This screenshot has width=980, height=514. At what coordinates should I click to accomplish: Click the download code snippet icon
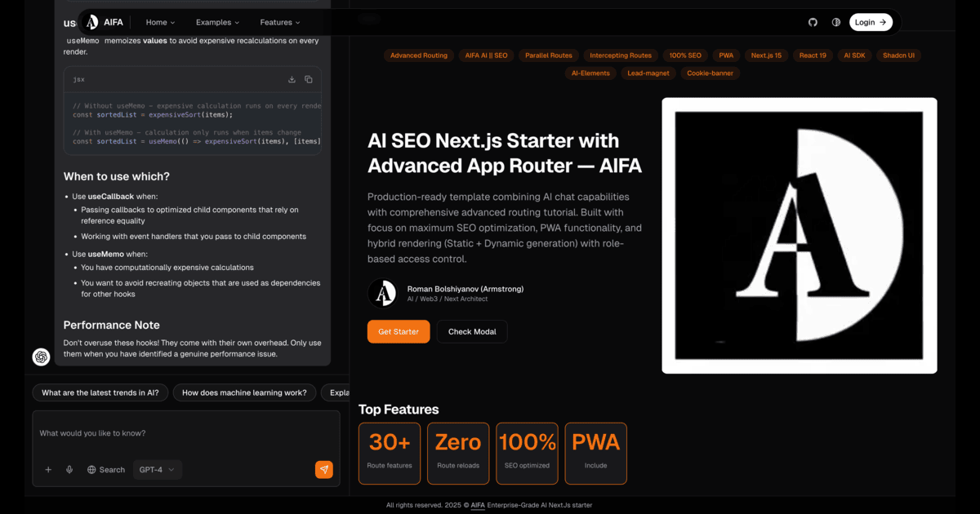(x=292, y=79)
